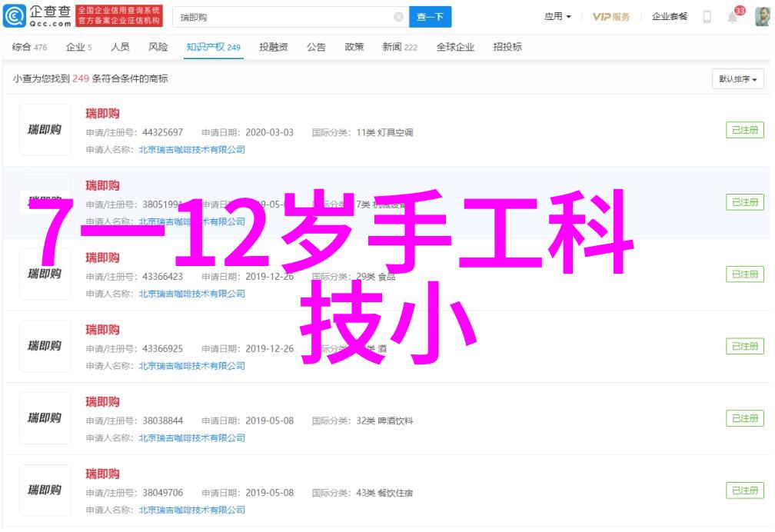Open applicant 北京瑞吉咖啡技术有限公司 for trademark 43366925
The width and height of the screenshot is (775, 532).
(191, 366)
